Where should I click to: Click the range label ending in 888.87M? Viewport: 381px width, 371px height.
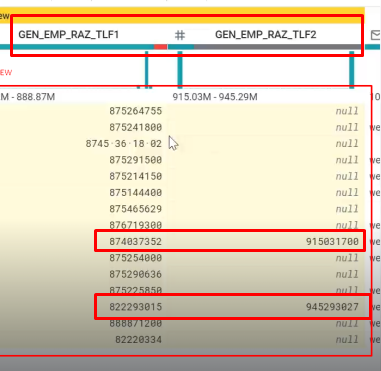pos(27,97)
